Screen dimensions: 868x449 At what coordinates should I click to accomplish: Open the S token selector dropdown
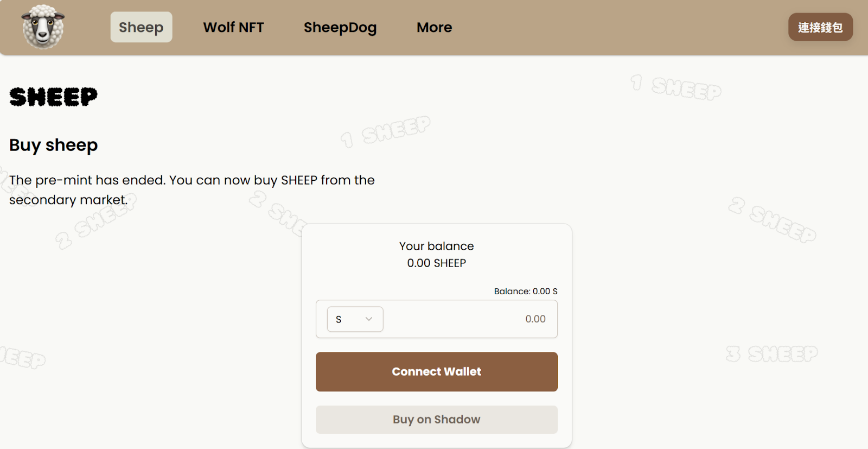(x=355, y=319)
